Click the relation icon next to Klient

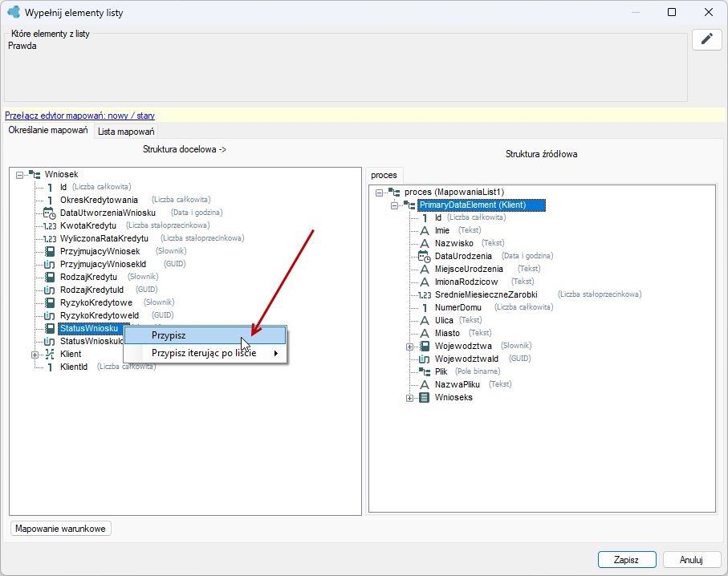coord(50,354)
